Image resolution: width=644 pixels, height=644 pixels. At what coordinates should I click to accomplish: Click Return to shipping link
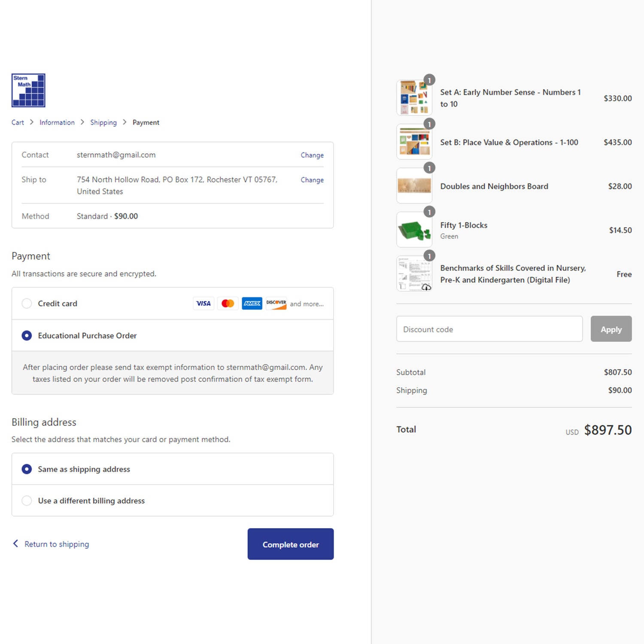[57, 544]
